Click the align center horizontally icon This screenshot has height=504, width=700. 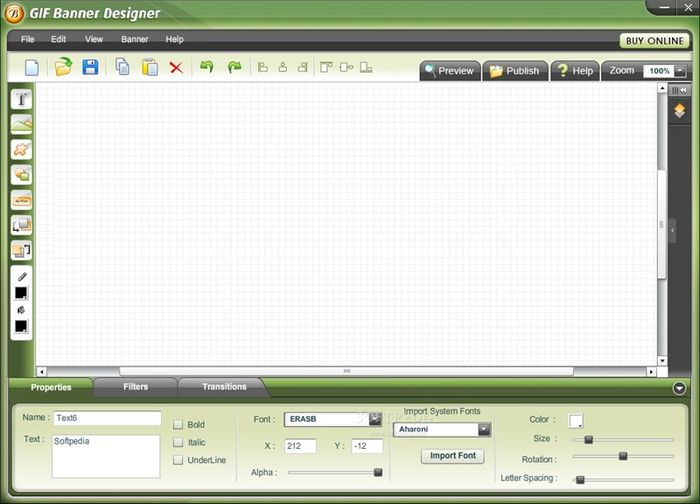pos(283,67)
